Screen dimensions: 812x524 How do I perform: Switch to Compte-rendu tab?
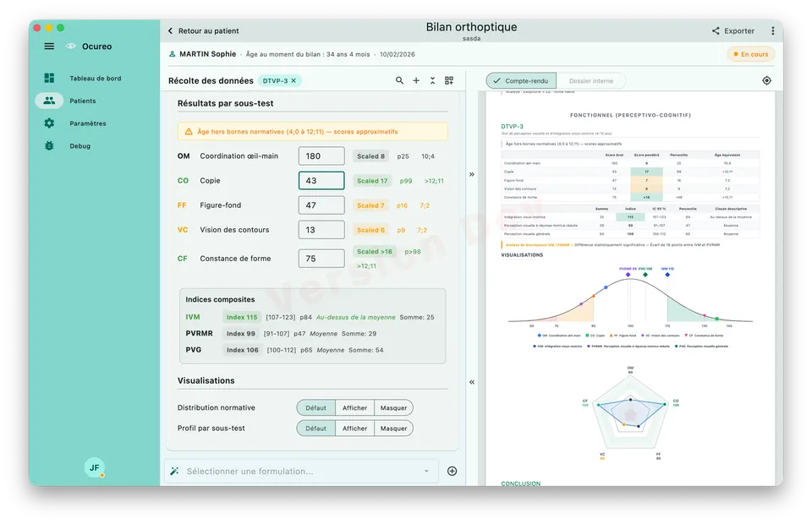click(x=521, y=80)
